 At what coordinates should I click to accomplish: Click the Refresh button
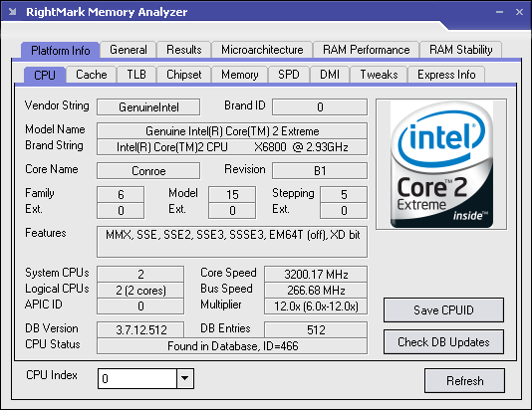click(x=464, y=381)
